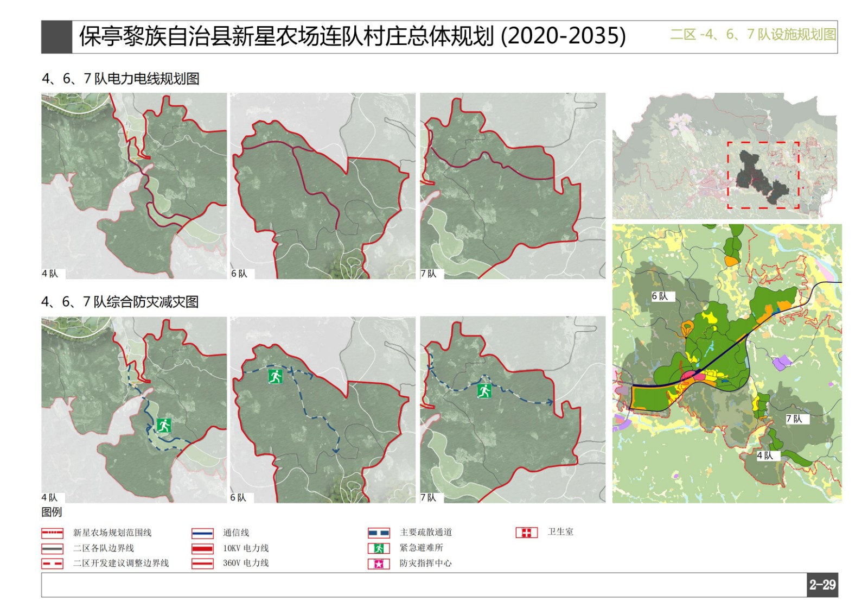Click the page number 2-29 box
The width and height of the screenshot is (868, 614).
822,585
